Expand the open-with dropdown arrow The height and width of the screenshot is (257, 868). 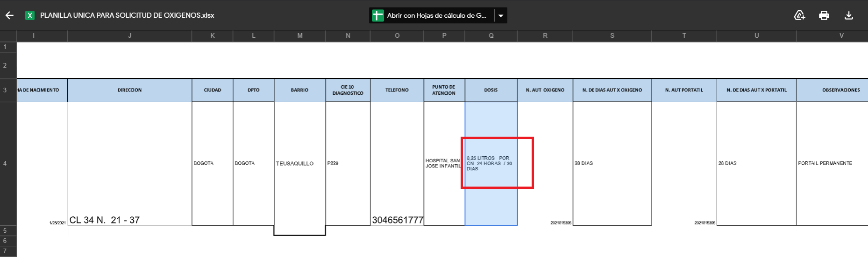point(501,15)
